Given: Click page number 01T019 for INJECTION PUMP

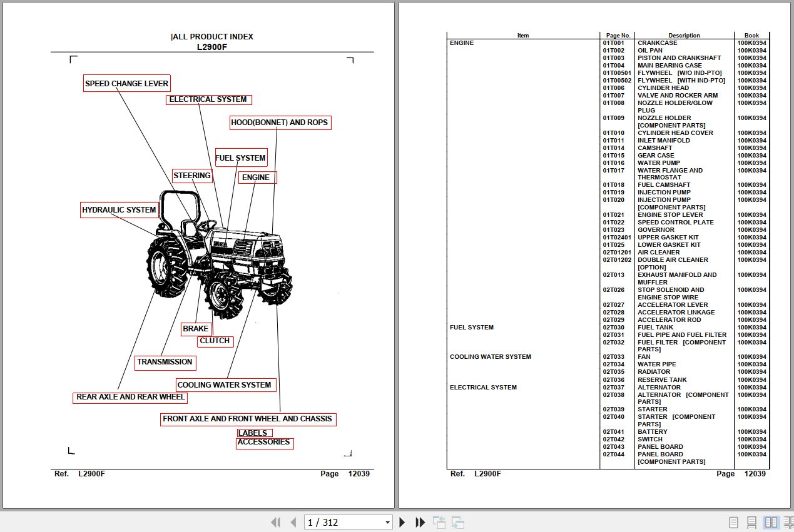Looking at the screenshot, I should [x=614, y=193].
